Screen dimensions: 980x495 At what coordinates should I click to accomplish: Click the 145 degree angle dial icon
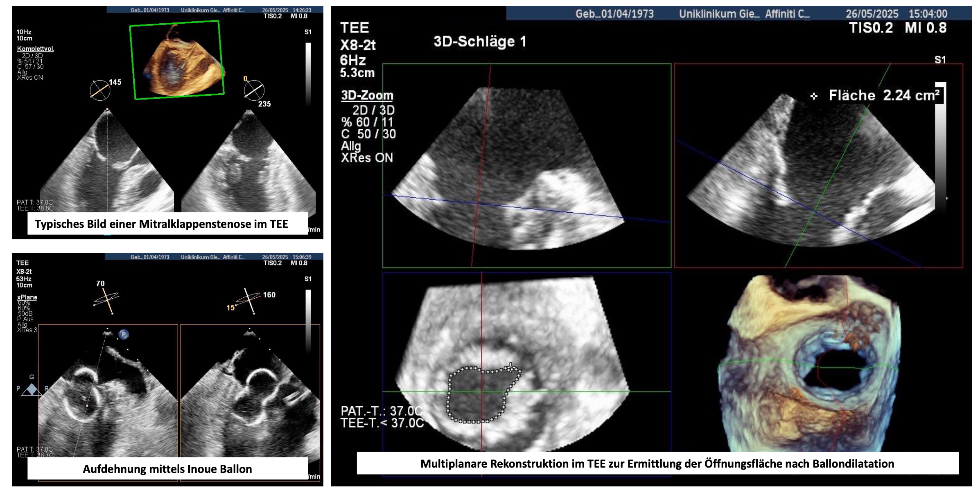100,90
